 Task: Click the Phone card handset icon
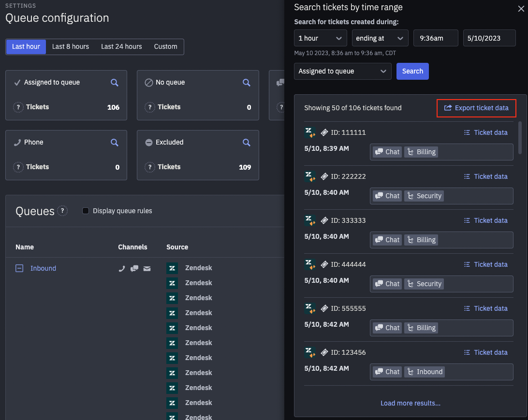point(17,143)
